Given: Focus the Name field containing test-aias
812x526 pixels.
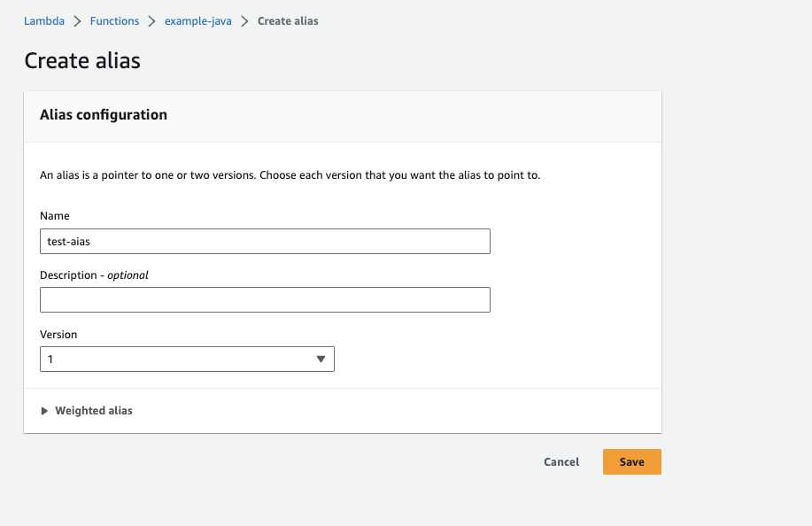Looking at the screenshot, I should (265, 241).
